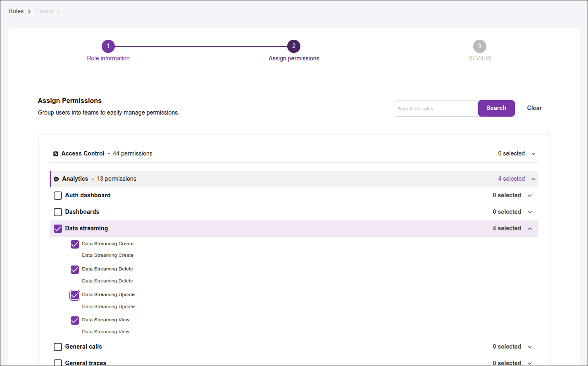Click the Search button
Viewport: 588px width, 366px height.
496,108
